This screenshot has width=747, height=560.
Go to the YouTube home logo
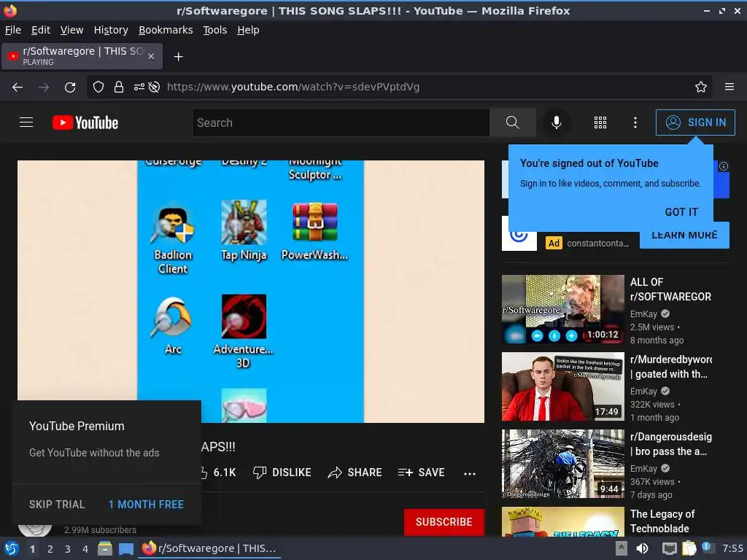[85, 122]
